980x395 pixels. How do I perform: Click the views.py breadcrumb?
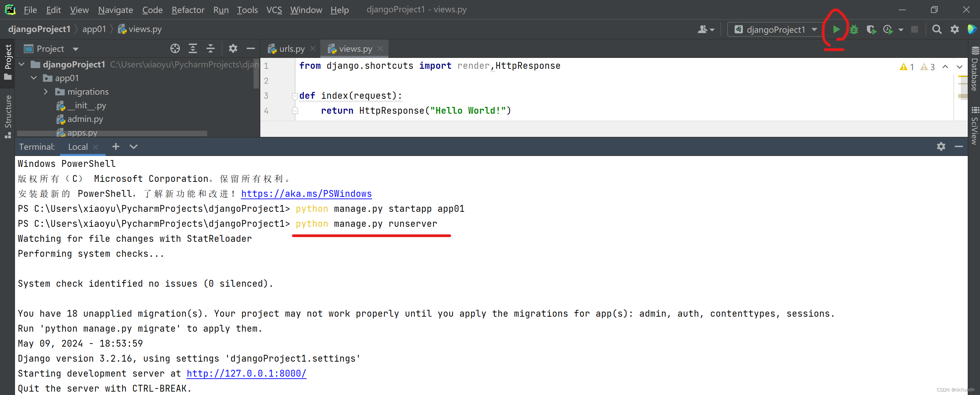(x=140, y=29)
